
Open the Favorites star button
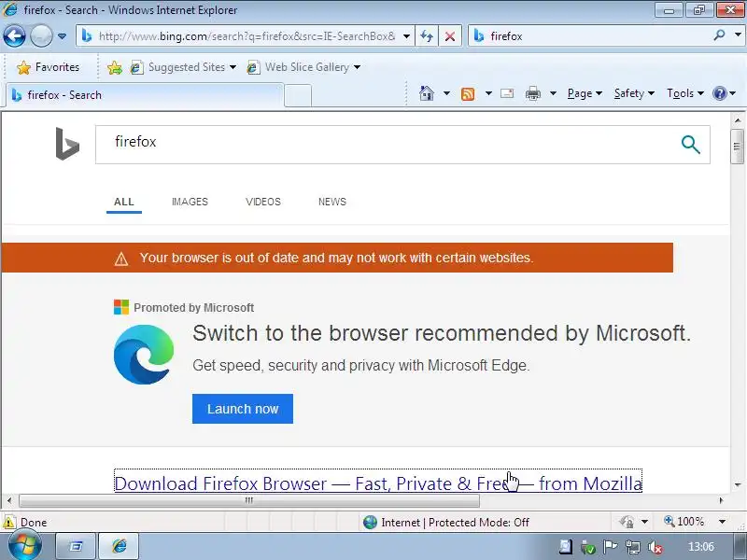point(48,67)
